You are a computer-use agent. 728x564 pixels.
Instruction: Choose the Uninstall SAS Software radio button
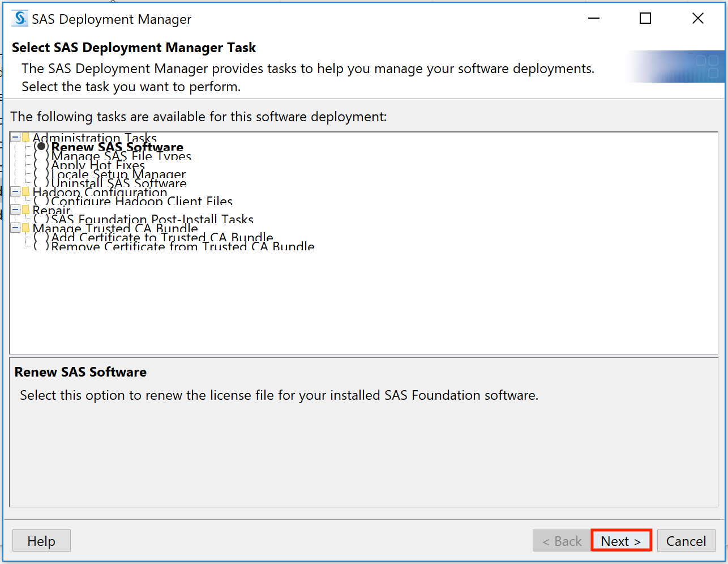coord(41,183)
